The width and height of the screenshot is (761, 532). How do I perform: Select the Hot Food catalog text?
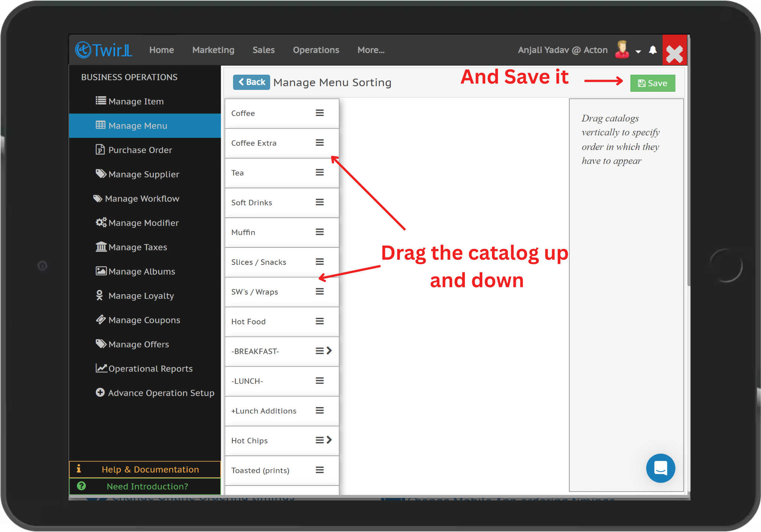click(x=248, y=322)
